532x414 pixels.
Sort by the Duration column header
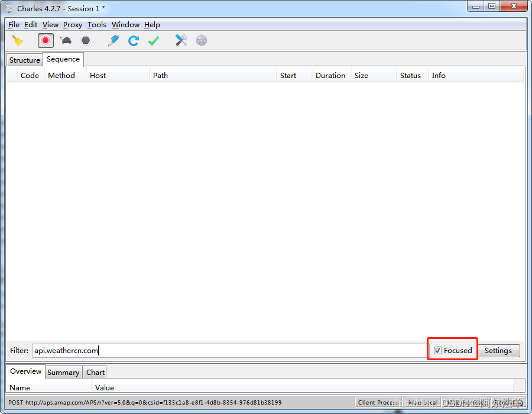click(330, 75)
